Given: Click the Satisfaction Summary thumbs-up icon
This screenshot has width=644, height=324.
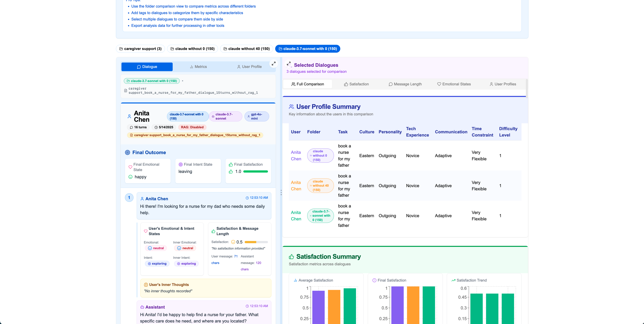Looking at the screenshot, I should pos(291,257).
